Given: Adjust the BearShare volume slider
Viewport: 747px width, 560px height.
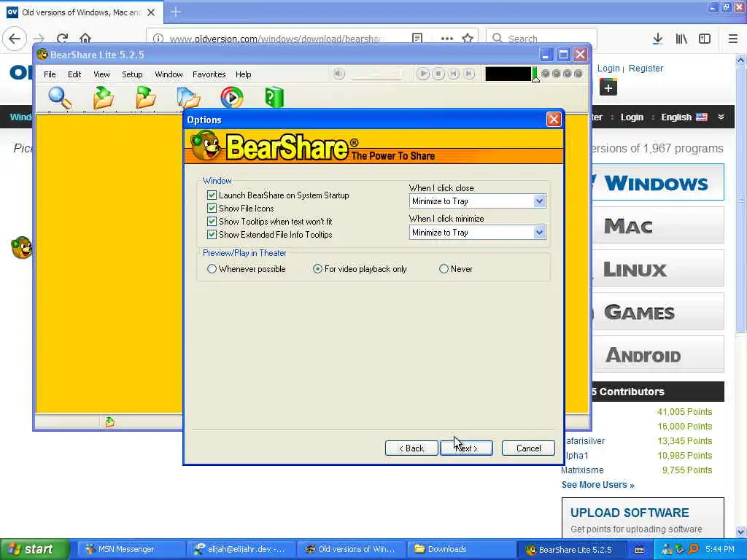Looking at the screenshot, I should [x=377, y=74].
